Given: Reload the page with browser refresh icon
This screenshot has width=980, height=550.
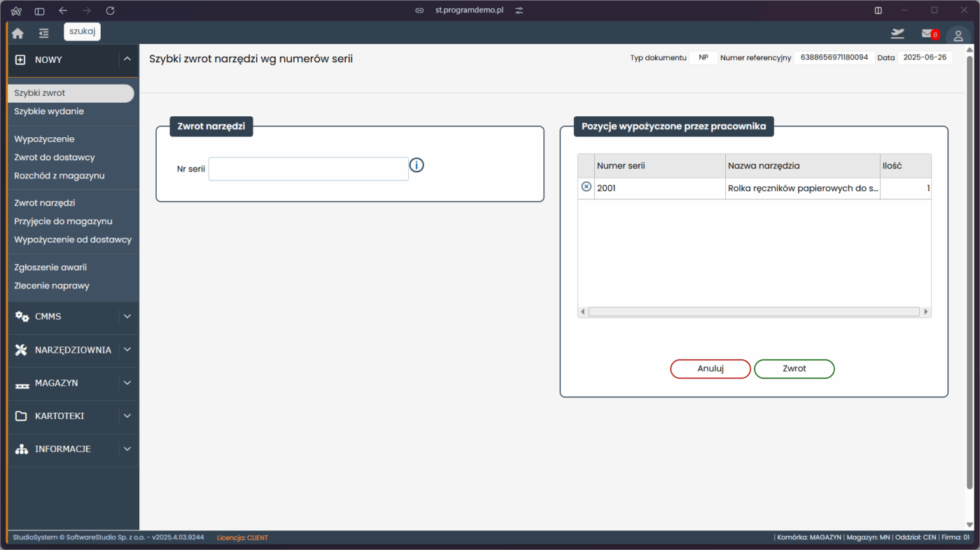Looking at the screenshot, I should click(110, 10).
